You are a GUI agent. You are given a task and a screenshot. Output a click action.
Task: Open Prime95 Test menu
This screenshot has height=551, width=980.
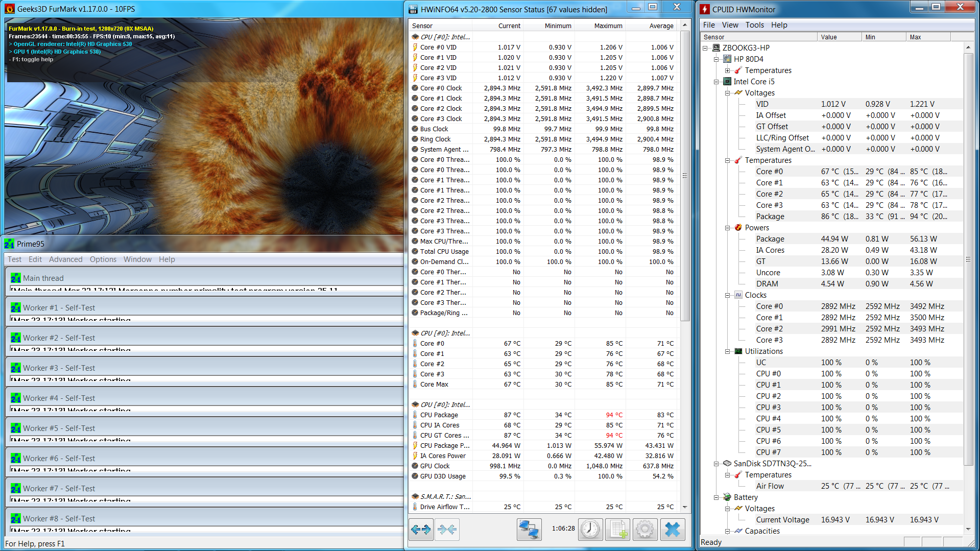[x=14, y=259]
